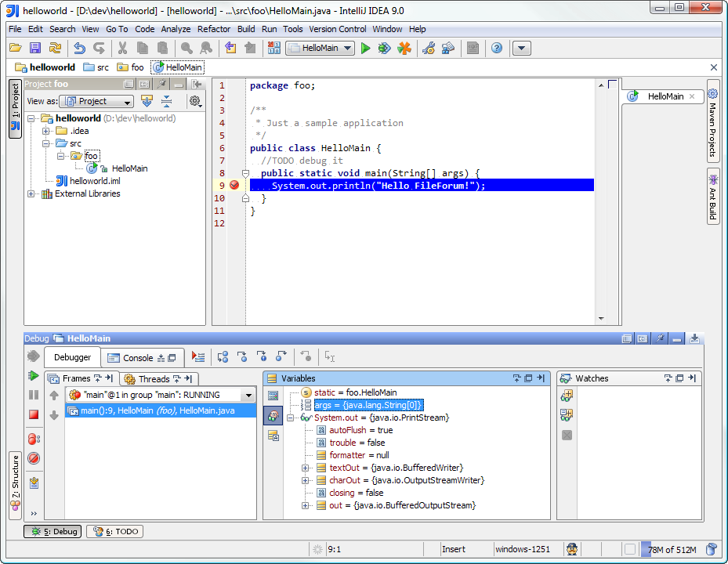Click the memory usage indicator 78M of 512M

(x=672, y=550)
